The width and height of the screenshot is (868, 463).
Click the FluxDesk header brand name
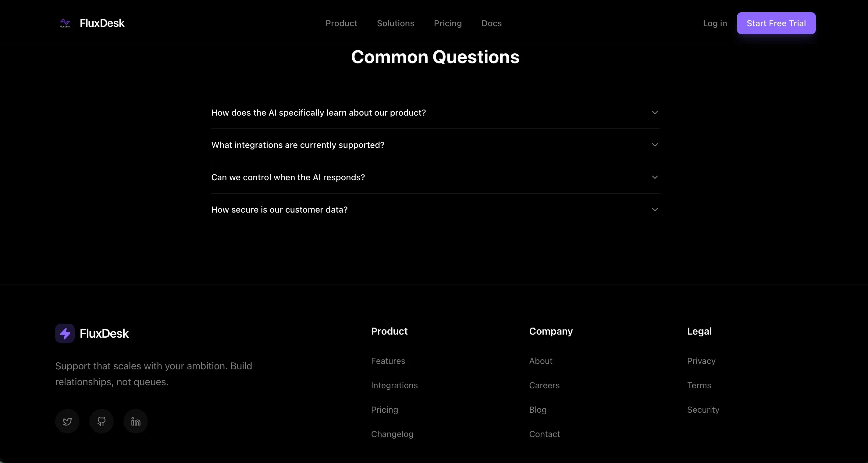tap(102, 23)
